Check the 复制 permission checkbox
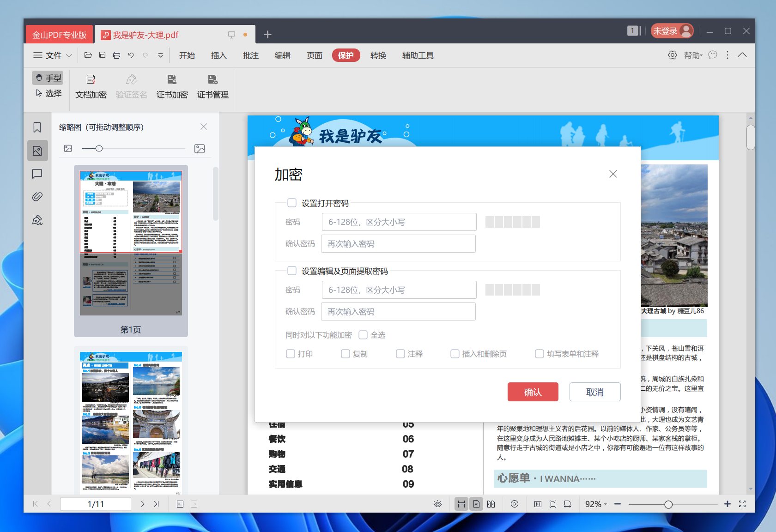Screen dimensions: 776x532 click(346, 354)
